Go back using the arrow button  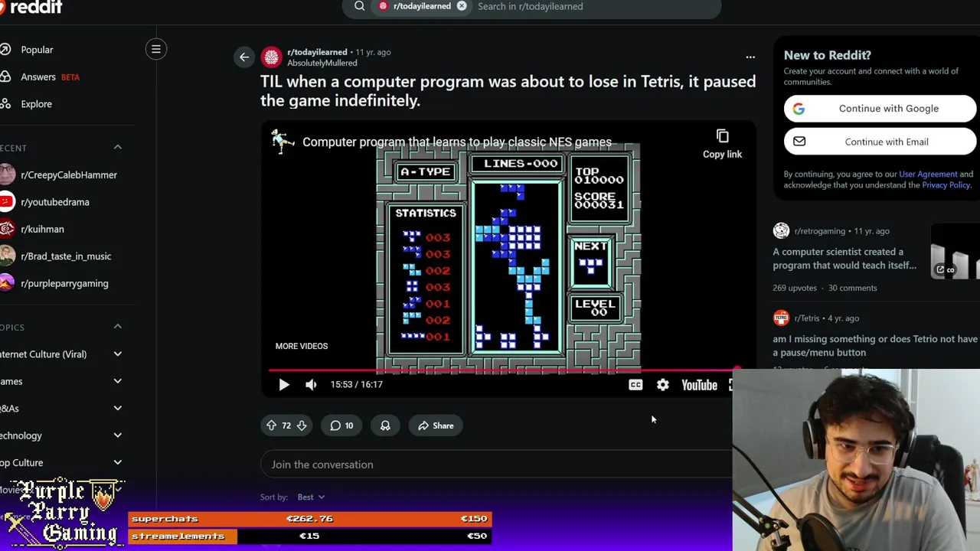tap(244, 57)
